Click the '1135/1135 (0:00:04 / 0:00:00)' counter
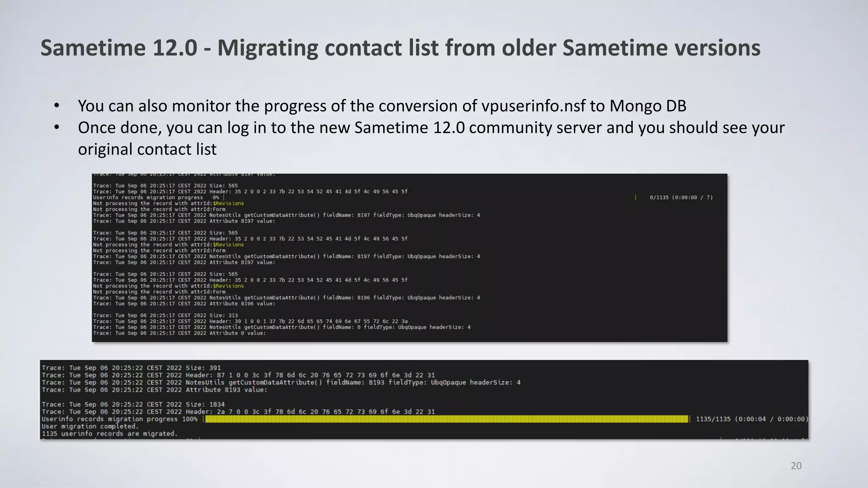This screenshot has width=868, height=488. pyautogui.click(x=752, y=419)
